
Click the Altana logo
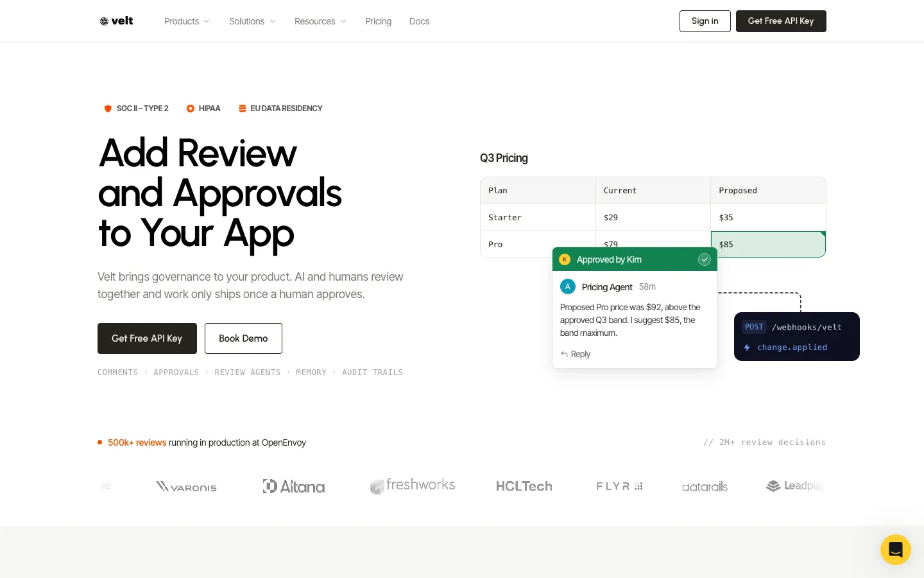pyautogui.click(x=294, y=486)
